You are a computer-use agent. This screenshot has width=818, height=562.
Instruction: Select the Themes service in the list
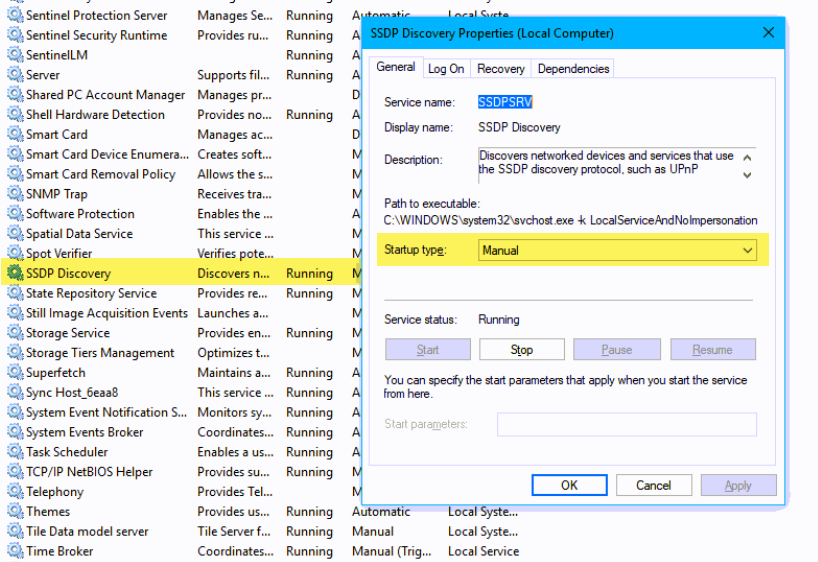pos(261,511)
